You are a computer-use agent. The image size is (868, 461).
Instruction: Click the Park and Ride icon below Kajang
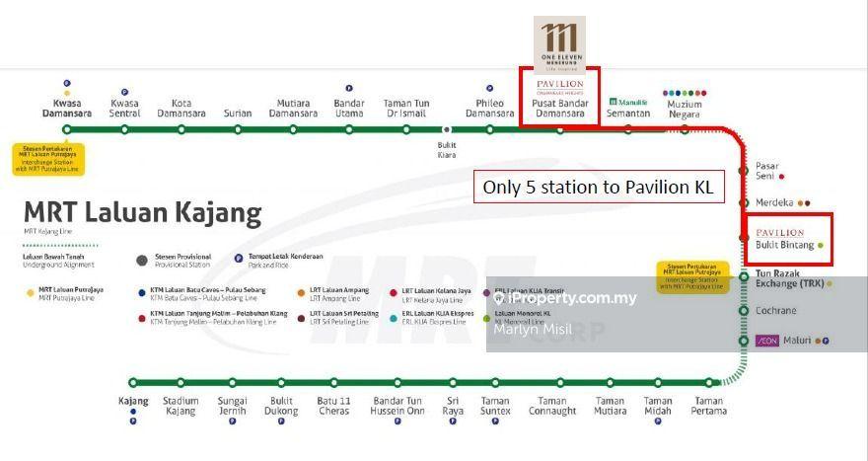(133, 422)
